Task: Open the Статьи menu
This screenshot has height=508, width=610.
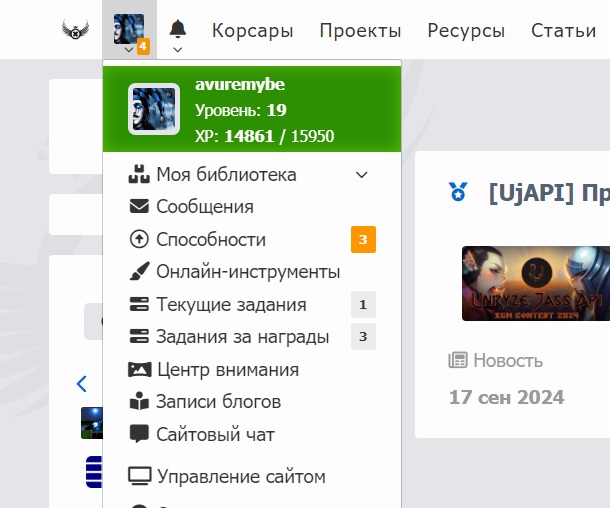Action: click(563, 31)
